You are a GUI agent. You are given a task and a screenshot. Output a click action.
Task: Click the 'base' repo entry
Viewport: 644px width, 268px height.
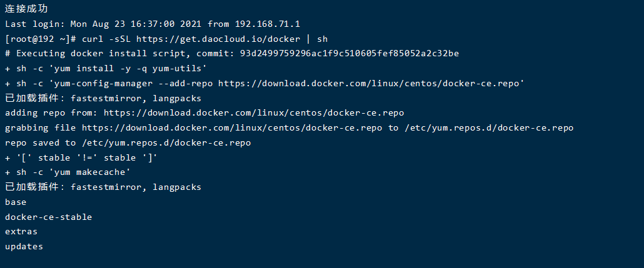(16, 202)
